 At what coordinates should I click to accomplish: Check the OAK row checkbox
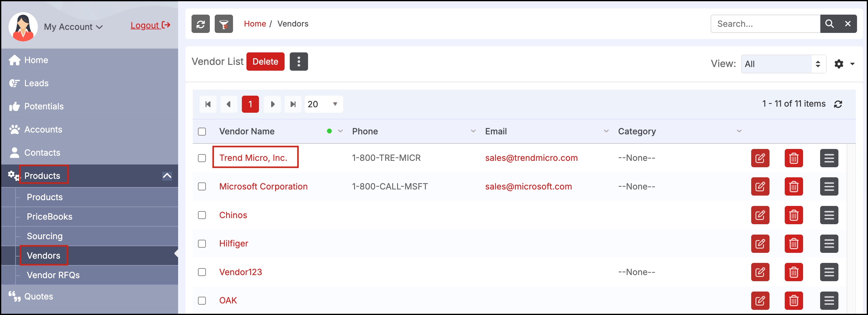point(202,300)
